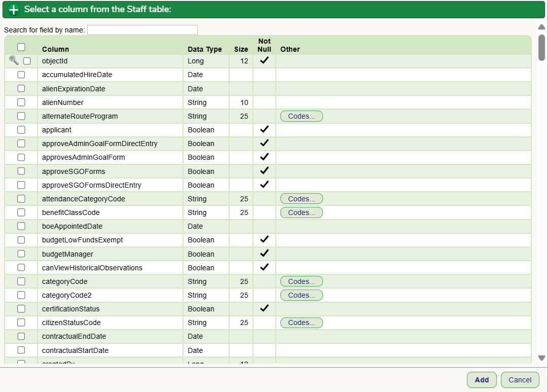The image size is (548, 392).
Task: Select the approvesAdminGoalForm checkbox
Action: (x=21, y=157)
